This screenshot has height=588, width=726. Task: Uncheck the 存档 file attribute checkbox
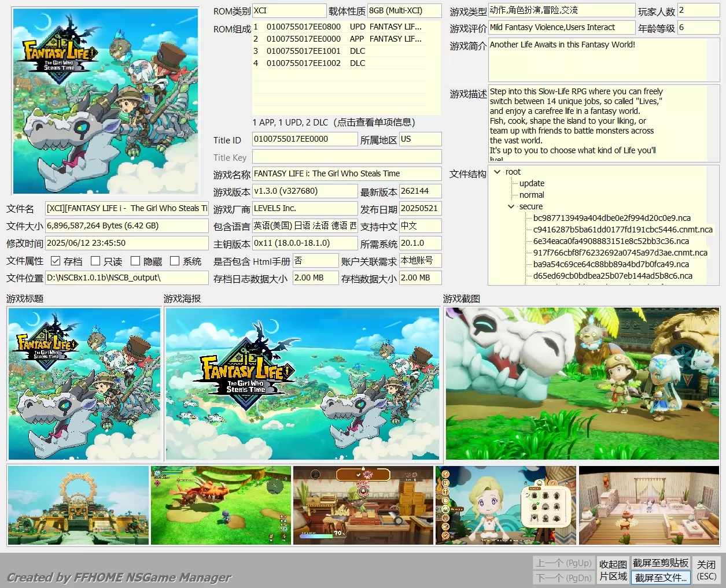56,260
